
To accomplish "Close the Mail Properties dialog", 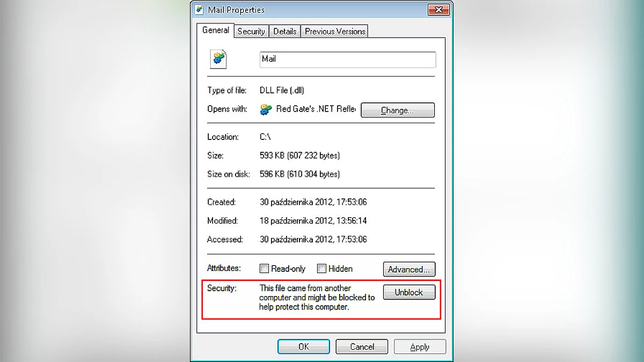I will pos(438,10).
